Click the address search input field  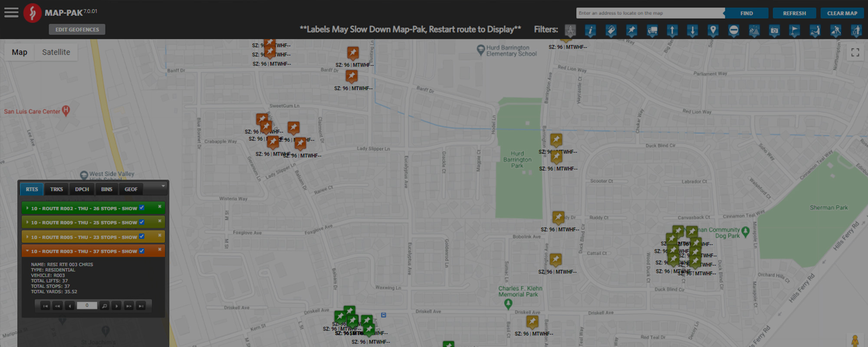click(650, 13)
